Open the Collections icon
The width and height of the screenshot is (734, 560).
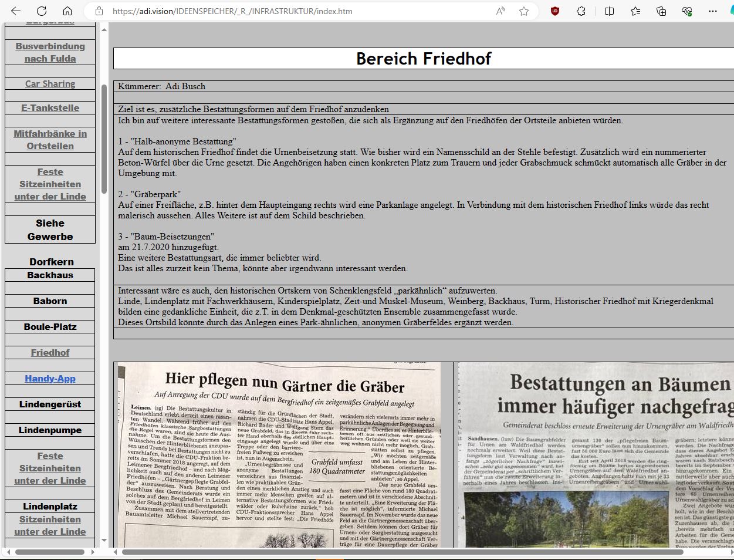click(661, 11)
